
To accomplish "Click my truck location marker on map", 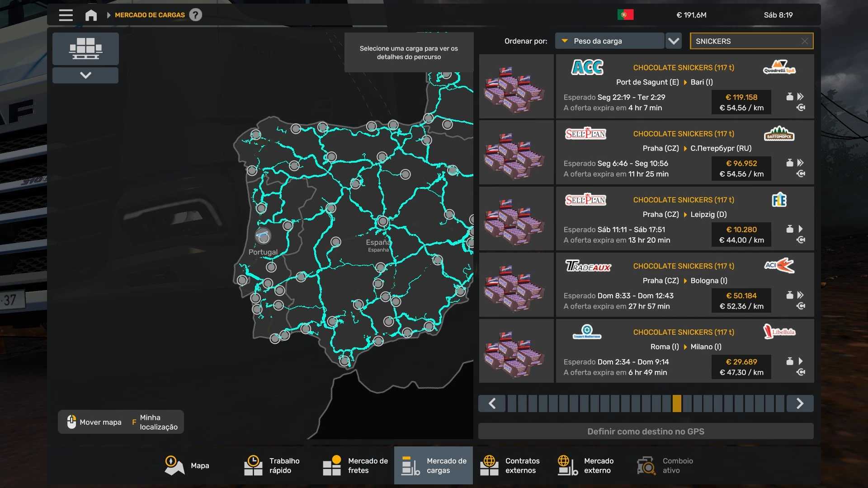I will coord(263,236).
